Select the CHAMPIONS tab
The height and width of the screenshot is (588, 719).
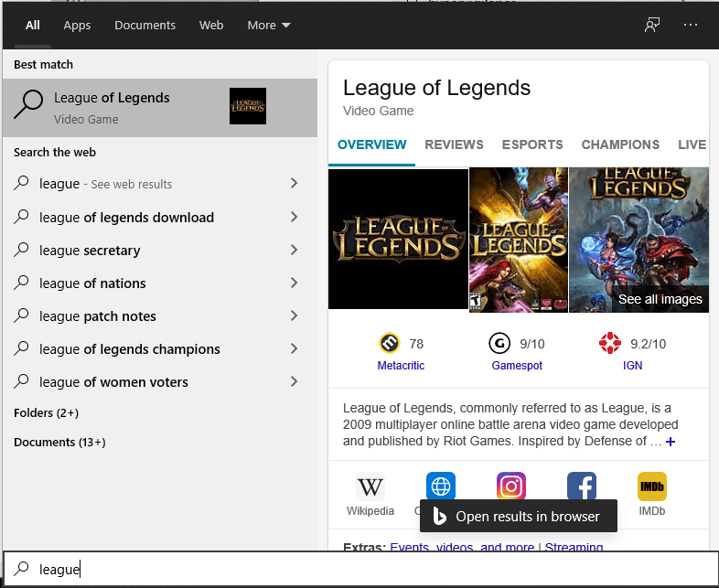[x=620, y=144]
